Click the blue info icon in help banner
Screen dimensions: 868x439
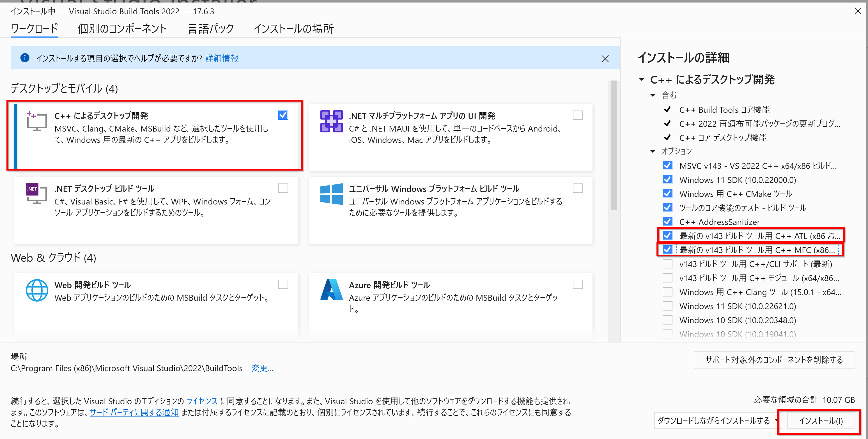pos(25,58)
